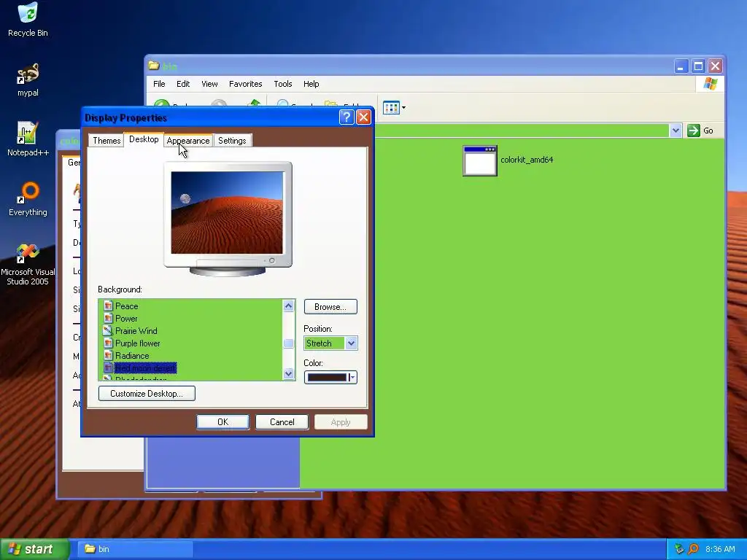Click the green Go arrow icon
747x560 pixels.
pos(693,131)
